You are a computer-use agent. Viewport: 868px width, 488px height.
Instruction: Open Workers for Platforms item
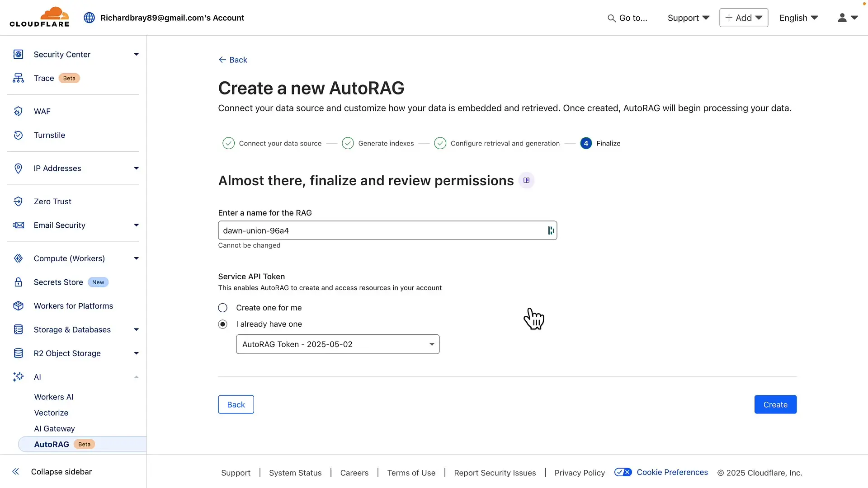point(73,306)
